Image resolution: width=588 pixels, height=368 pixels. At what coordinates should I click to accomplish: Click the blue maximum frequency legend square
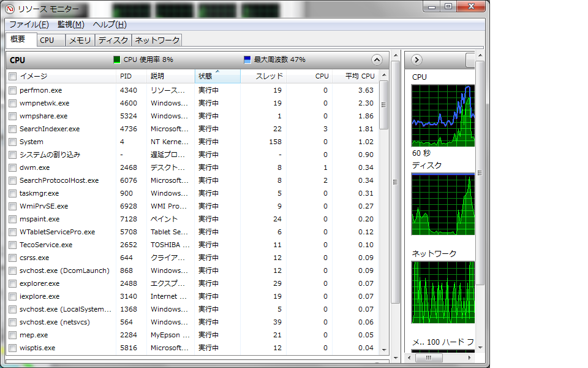(247, 59)
